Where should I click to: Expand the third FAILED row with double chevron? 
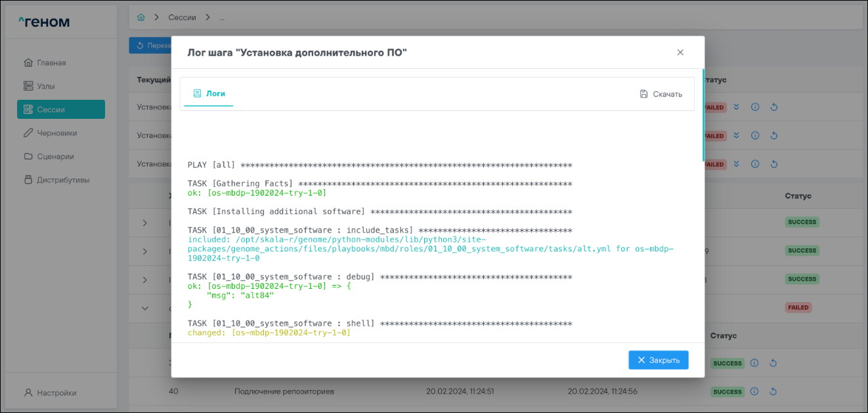pos(737,164)
